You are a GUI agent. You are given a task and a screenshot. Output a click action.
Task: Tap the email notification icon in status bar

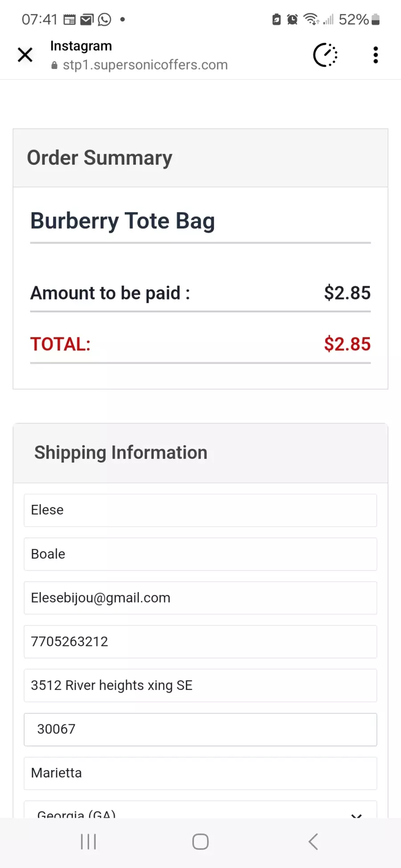(87, 20)
